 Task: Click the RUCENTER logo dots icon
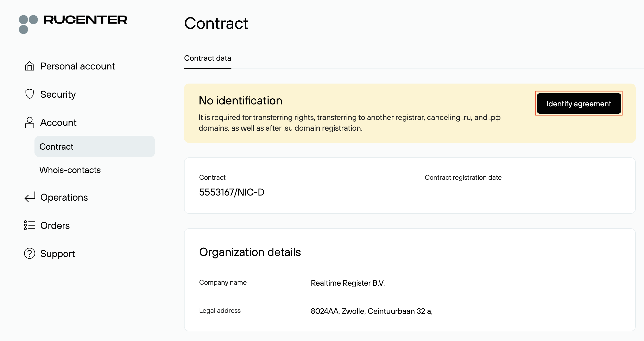click(x=28, y=24)
